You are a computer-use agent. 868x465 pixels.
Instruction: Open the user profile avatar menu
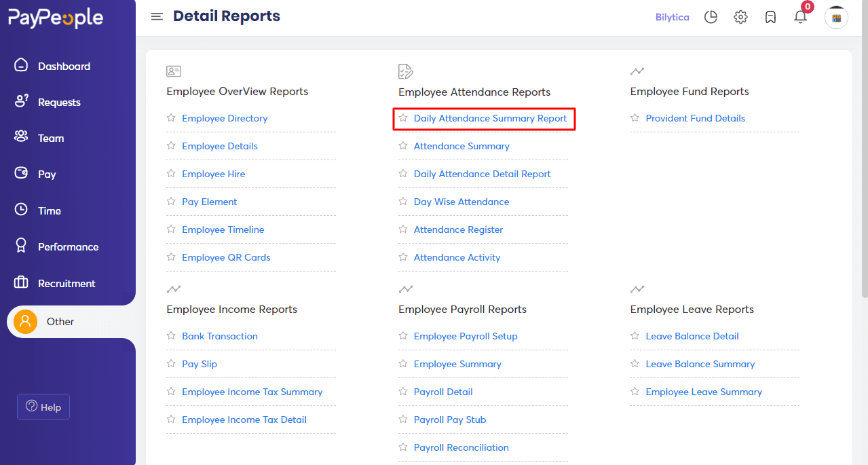click(x=836, y=17)
